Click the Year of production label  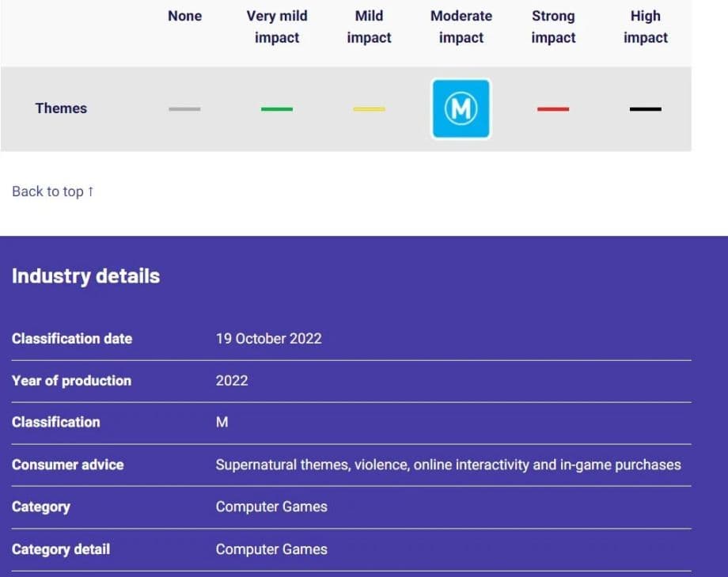point(71,381)
